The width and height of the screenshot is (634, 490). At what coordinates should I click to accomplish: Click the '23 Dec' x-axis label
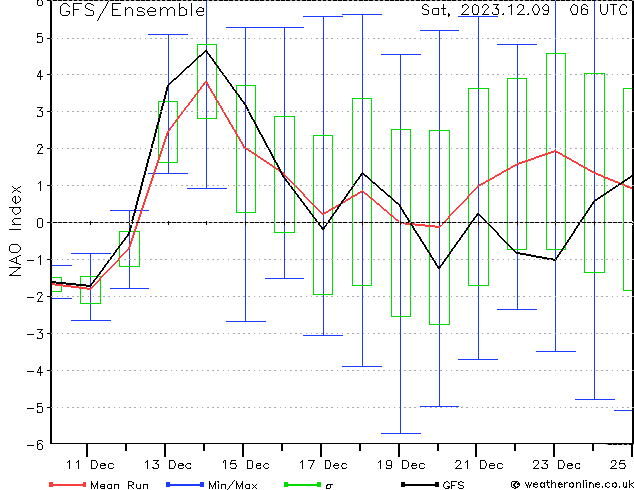point(556,465)
